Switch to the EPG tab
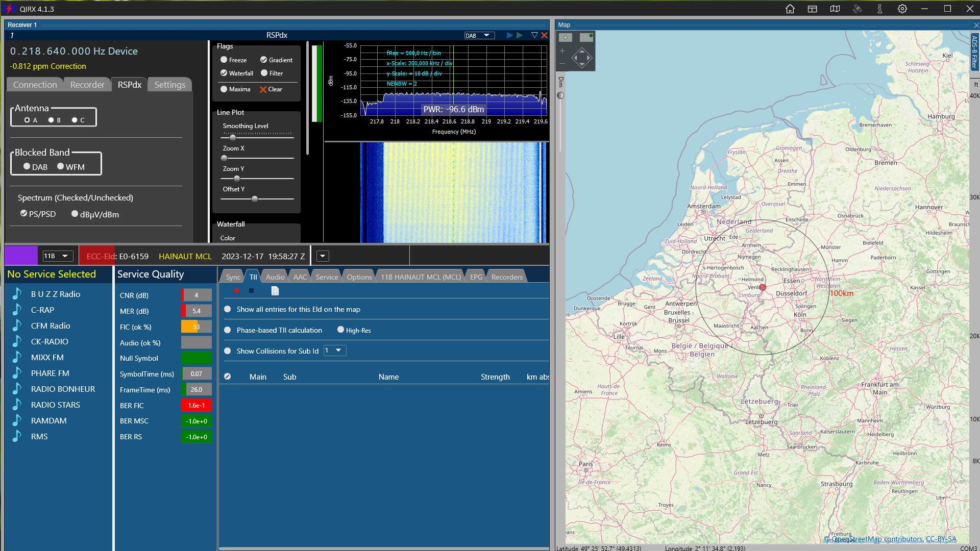This screenshot has width=980, height=551. [476, 277]
